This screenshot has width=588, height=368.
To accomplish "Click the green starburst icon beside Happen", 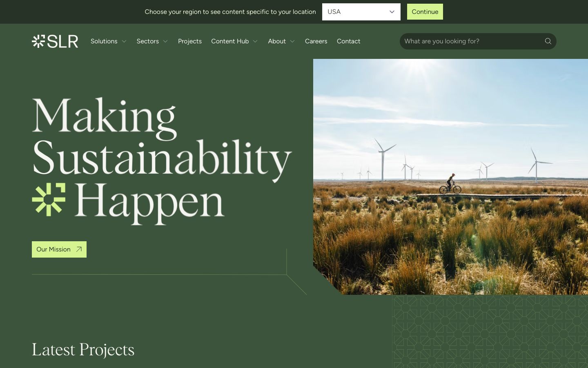I will 49,199.
